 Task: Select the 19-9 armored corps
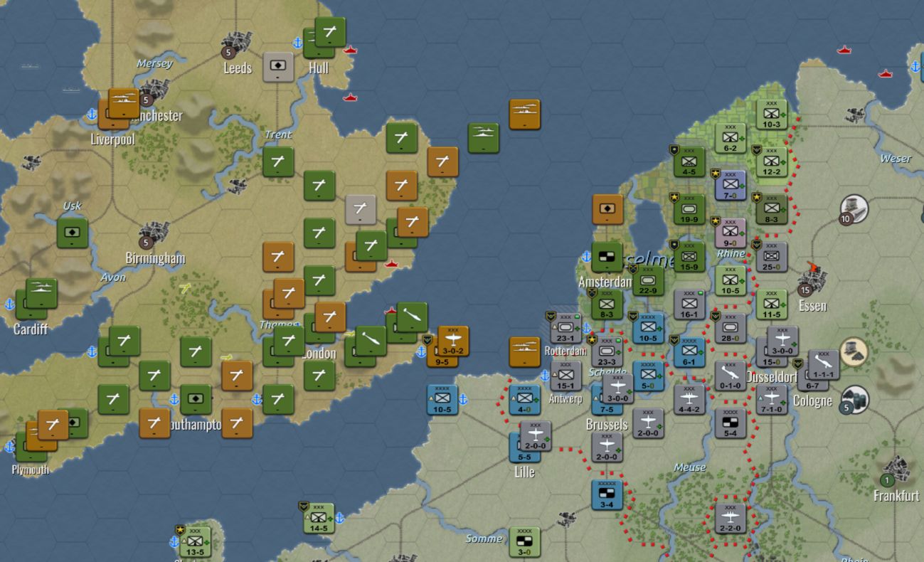[x=689, y=210]
